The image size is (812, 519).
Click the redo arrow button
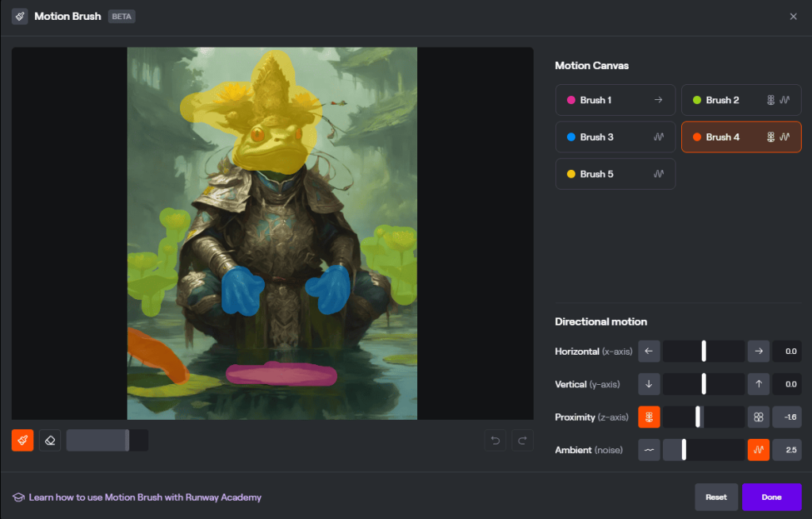(523, 440)
